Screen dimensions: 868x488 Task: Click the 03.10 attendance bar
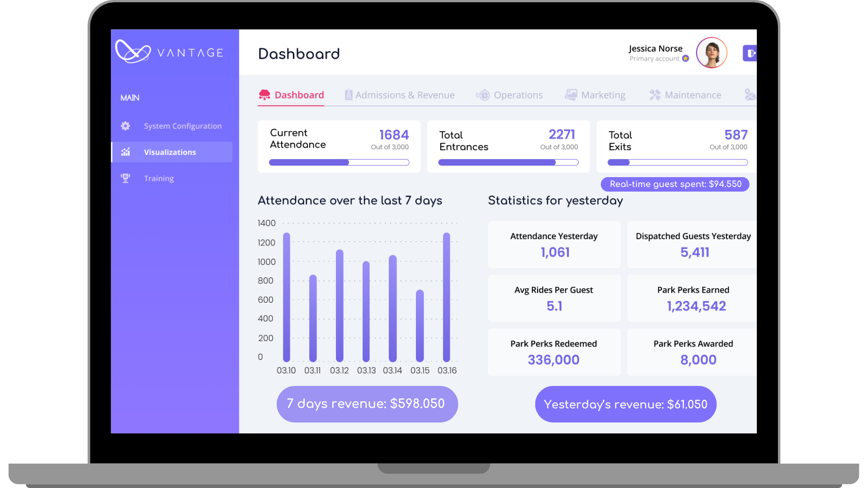pyautogui.click(x=287, y=297)
